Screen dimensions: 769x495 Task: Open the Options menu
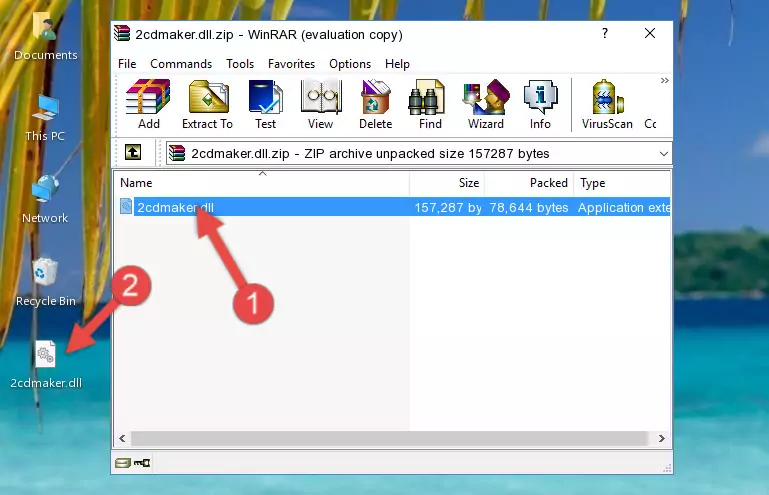(x=350, y=64)
